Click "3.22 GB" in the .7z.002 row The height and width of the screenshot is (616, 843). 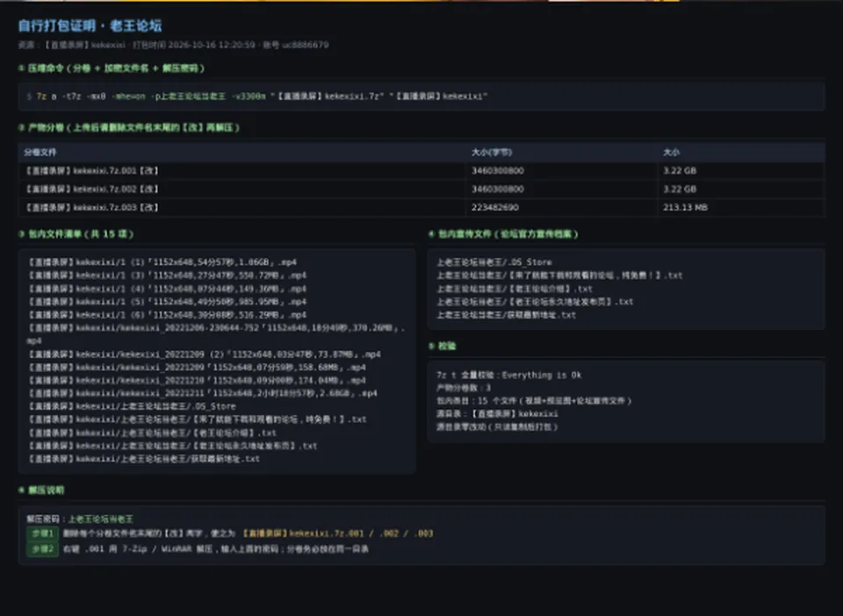pos(680,189)
